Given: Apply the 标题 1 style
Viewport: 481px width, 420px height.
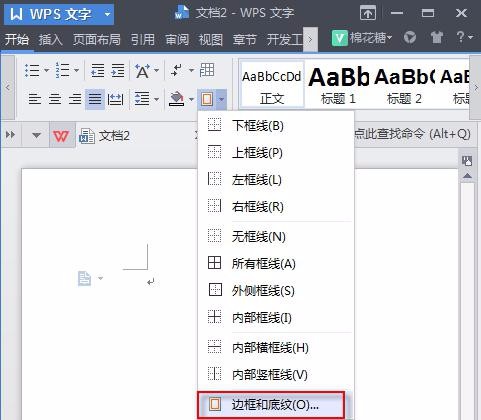Looking at the screenshot, I should tap(338, 84).
